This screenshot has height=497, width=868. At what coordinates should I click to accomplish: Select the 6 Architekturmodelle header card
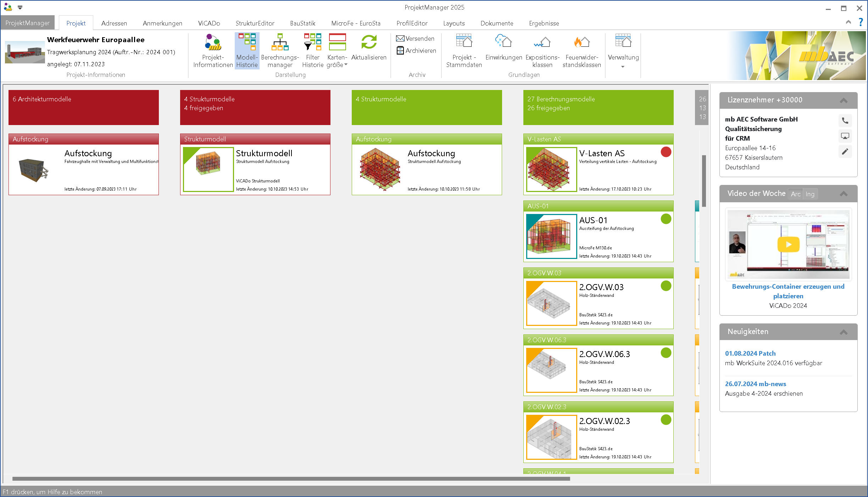[x=84, y=107]
